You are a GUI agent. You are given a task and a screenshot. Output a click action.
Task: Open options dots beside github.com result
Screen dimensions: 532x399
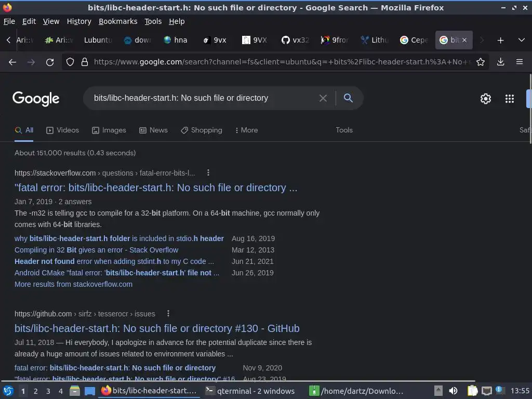click(168, 313)
